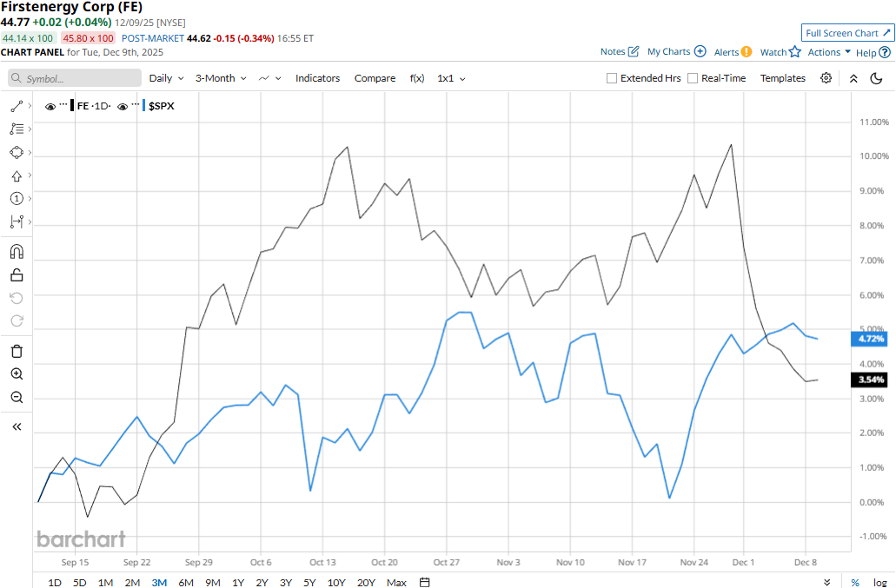
Task: Open the Fibonacci tools group icon
Action: click(17, 129)
